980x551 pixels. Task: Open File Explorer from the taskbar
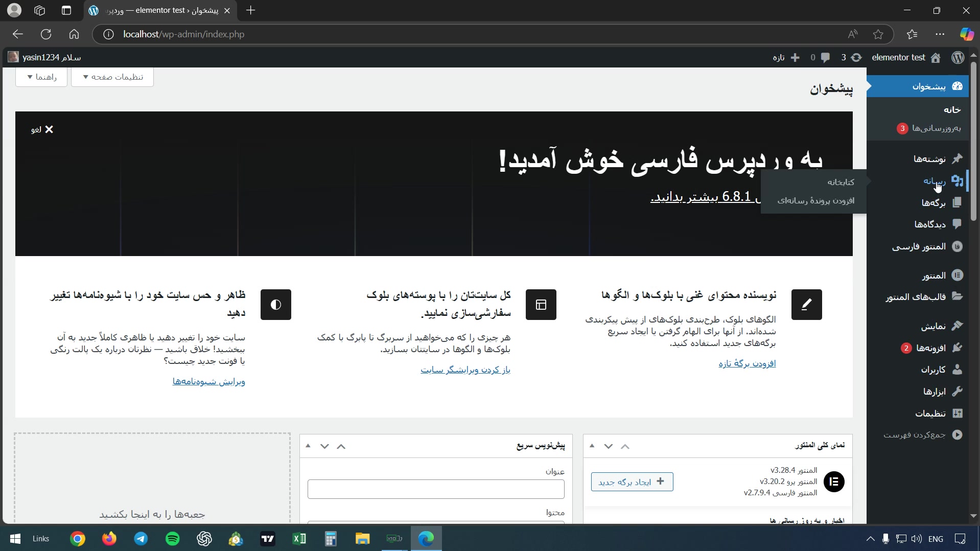(363, 539)
